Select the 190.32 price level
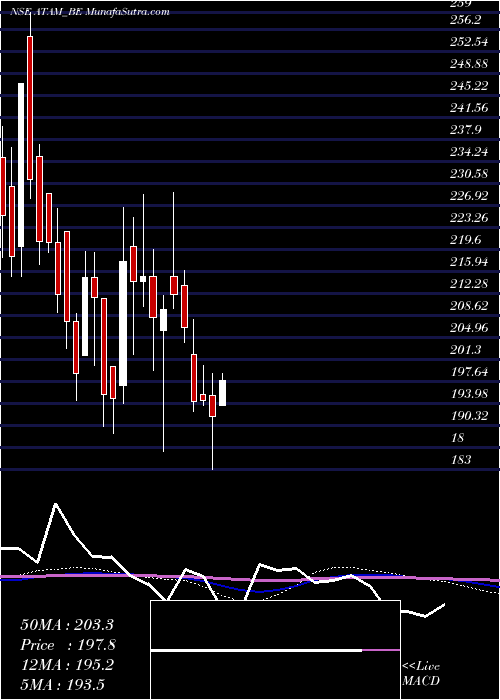Viewport: 500px width, 700px height. pos(472,416)
